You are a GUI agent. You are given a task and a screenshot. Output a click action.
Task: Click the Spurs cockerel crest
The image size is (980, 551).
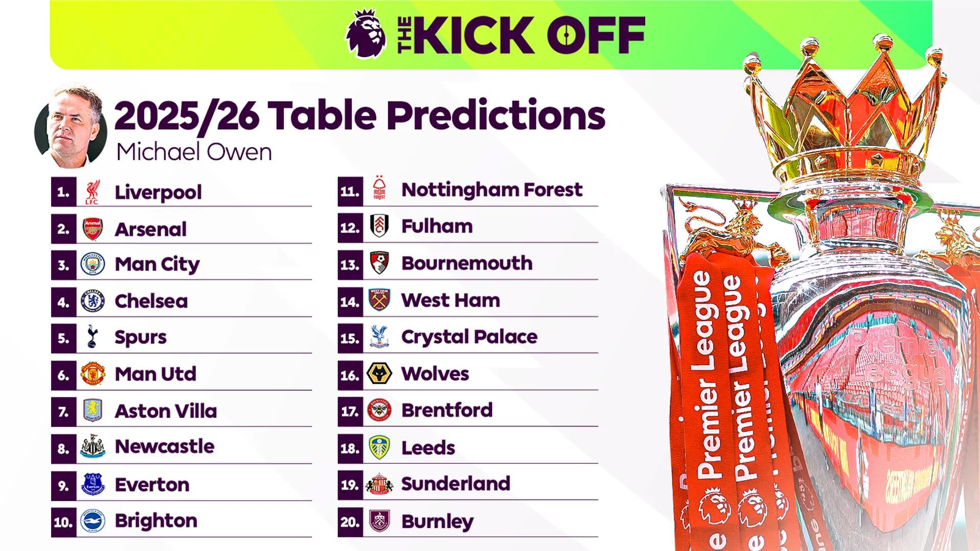pos(92,337)
